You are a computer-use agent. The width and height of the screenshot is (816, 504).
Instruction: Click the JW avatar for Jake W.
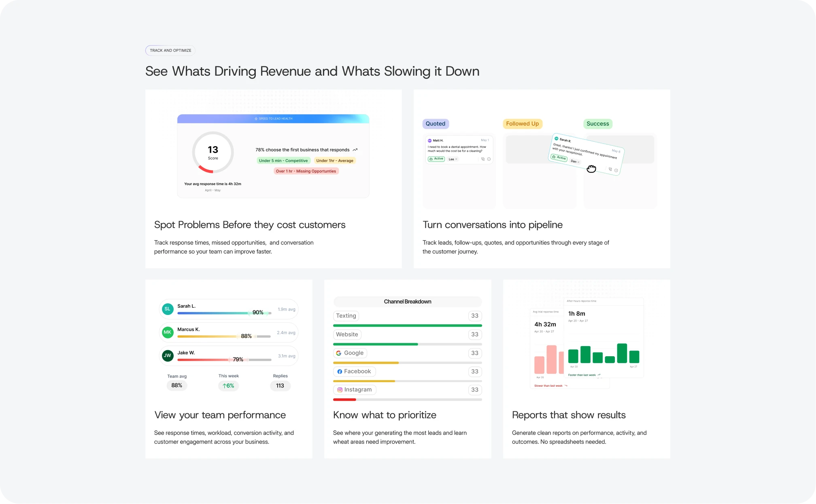coord(168,356)
